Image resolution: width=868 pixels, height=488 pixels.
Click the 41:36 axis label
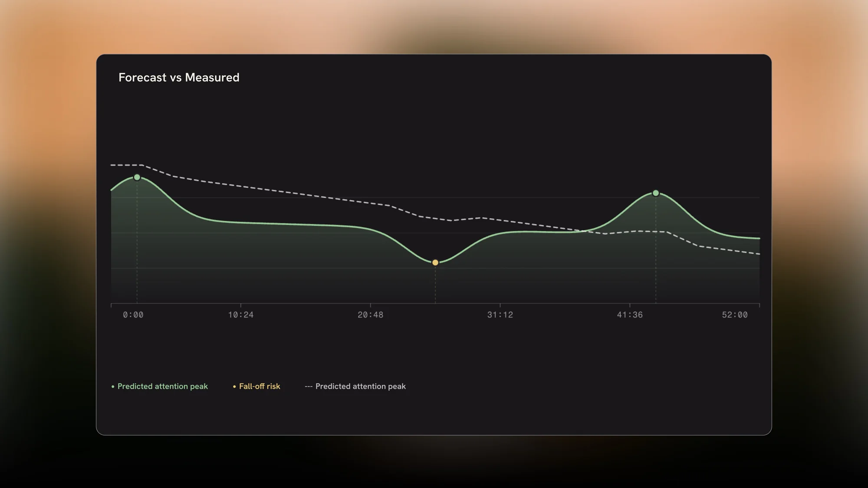(x=630, y=315)
